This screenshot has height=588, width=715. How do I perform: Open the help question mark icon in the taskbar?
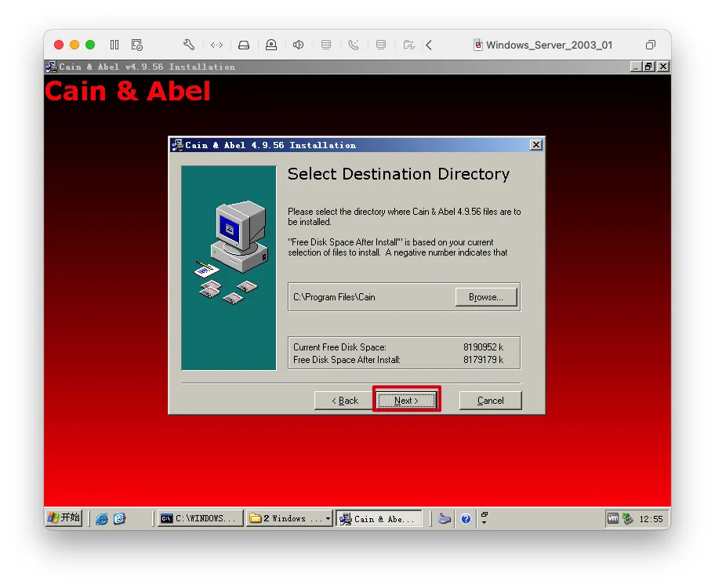[x=466, y=519]
